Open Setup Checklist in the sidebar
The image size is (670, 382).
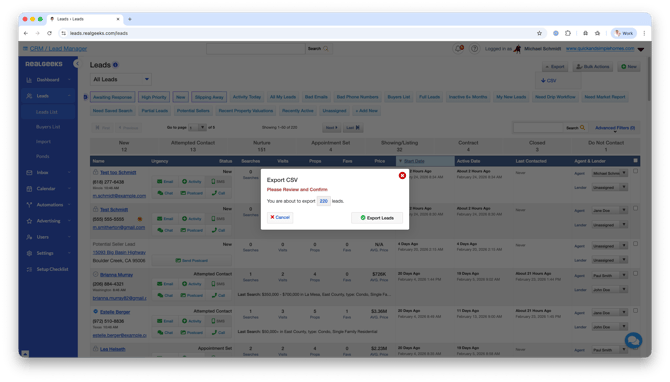pos(48,269)
